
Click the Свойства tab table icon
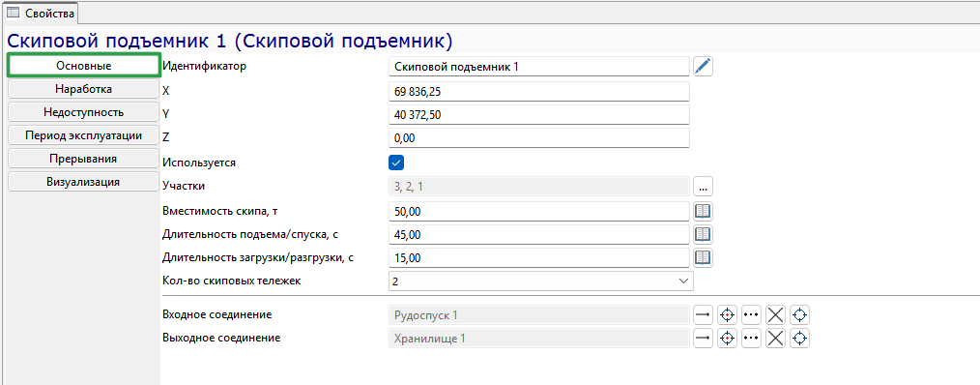click(x=13, y=13)
